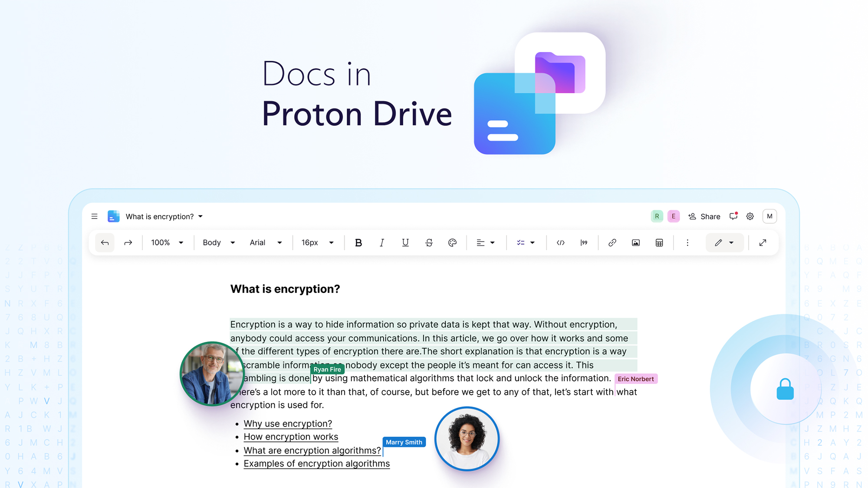Click the Underline formatting icon
This screenshot has height=488, width=868.
coord(405,242)
